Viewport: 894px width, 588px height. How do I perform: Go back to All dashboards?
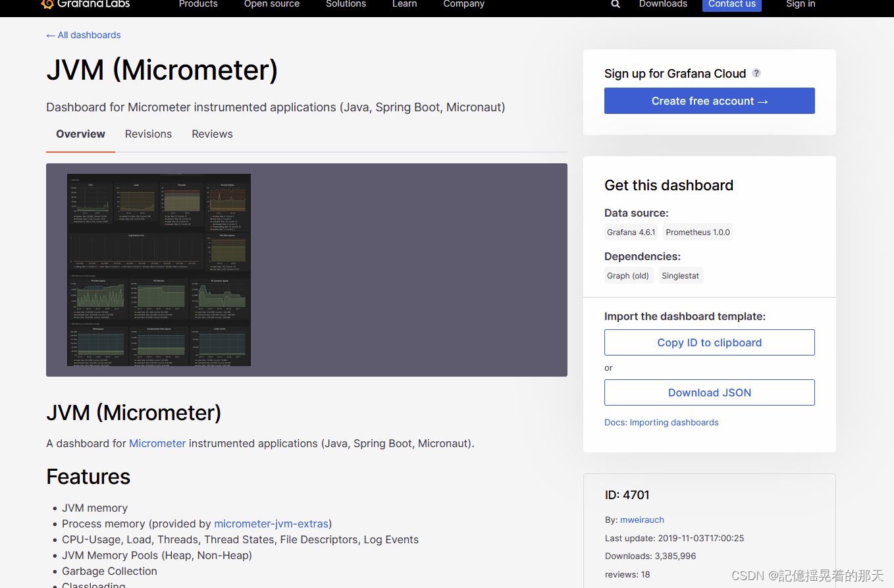pos(84,35)
